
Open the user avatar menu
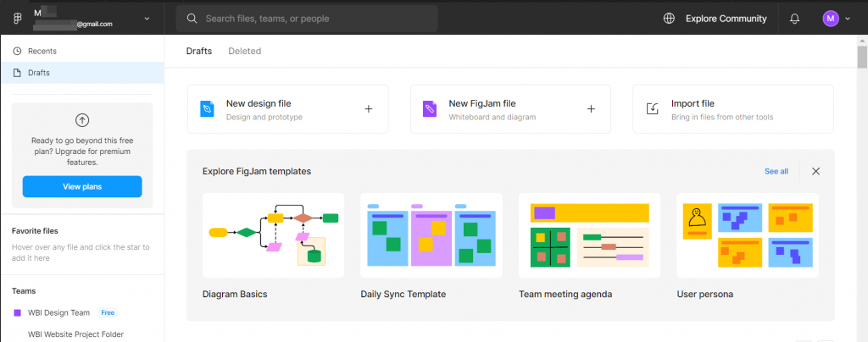(835, 18)
